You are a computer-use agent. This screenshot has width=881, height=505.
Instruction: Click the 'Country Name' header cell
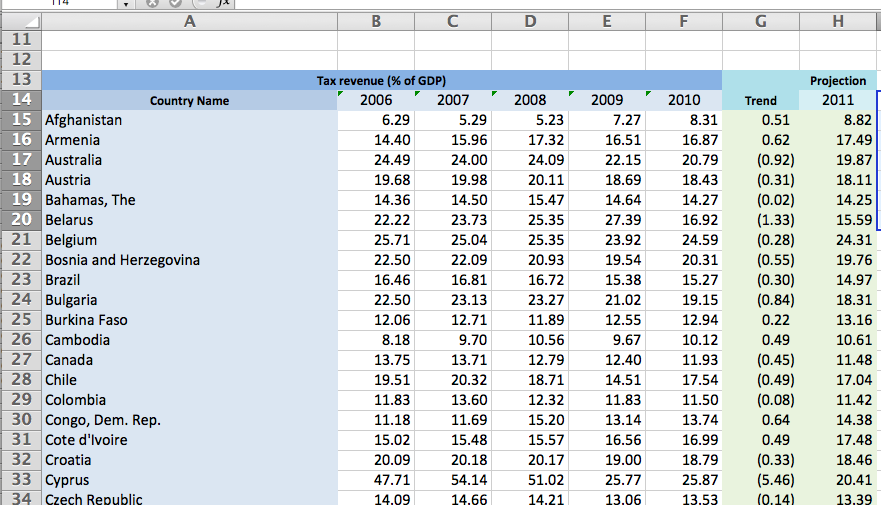click(189, 100)
